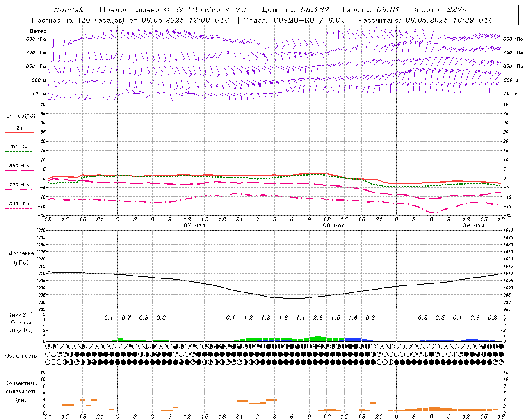Image resolution: width=525 pixels, height=420 pixels.
Task: Click the "Norilsk" station title
Action: tap(68, 10)
